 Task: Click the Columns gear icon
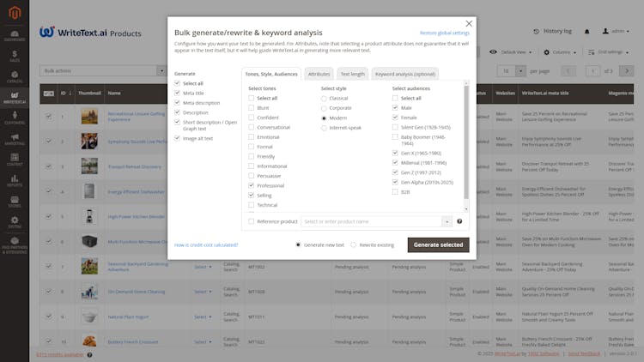click(546, 52)
